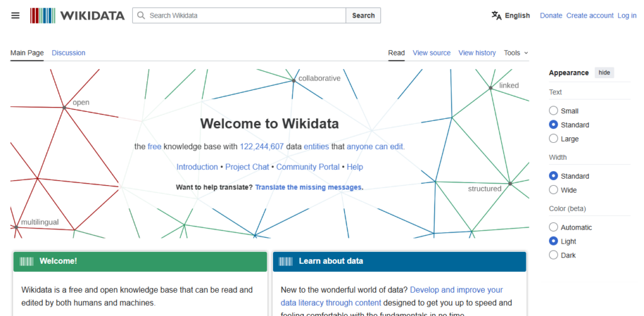
Task: Click the 'Welcome!' green section header
Action: pyautogui.click(x=140, y=261)
